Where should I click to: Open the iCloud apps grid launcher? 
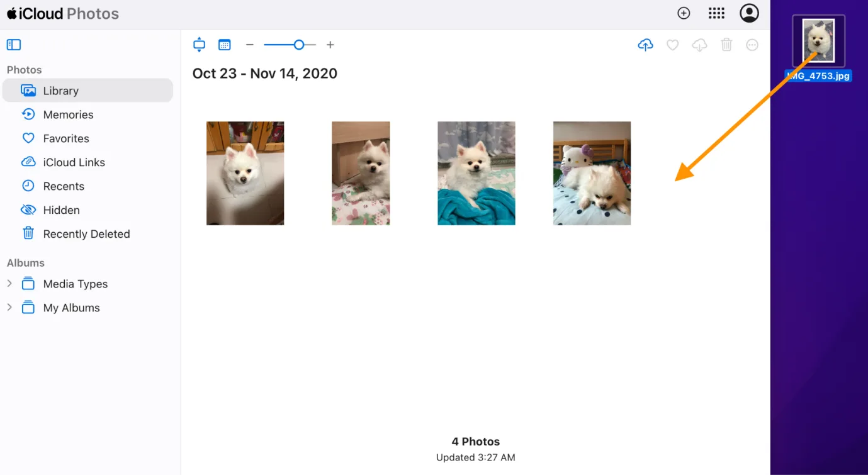(716, 13)
